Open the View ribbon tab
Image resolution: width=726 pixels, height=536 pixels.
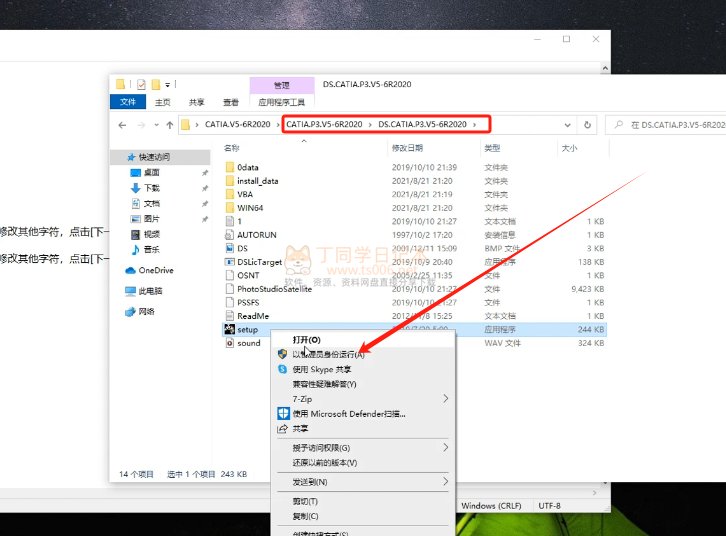(x=231, y=102)
